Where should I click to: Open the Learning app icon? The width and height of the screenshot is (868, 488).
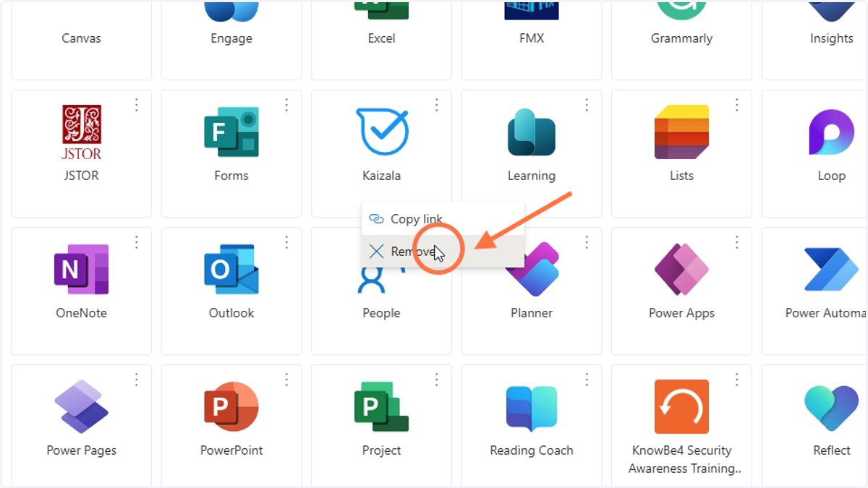[532, 132]
